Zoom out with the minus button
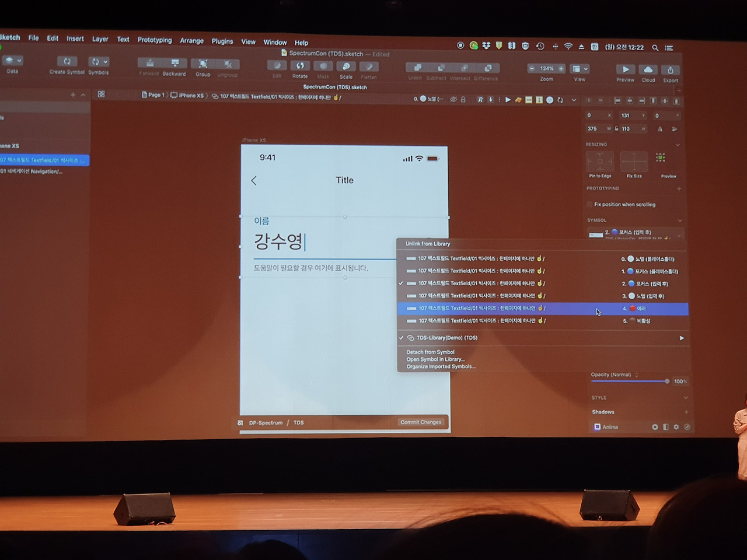 pyautogui.click(x=532, y=68)
